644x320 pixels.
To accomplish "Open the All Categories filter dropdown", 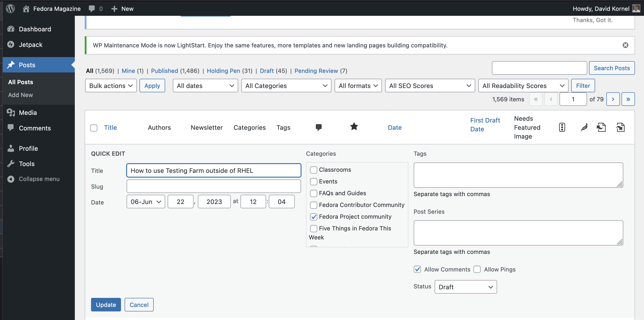I will tap(286, 86).
